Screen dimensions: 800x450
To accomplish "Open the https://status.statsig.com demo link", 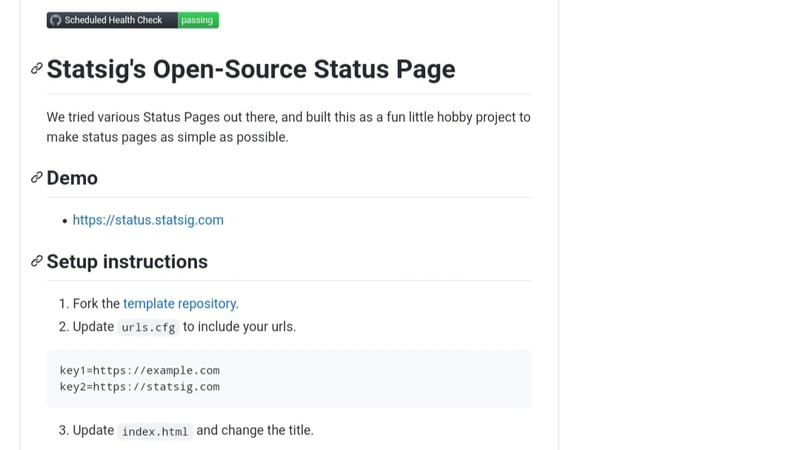I will [148, 220].
